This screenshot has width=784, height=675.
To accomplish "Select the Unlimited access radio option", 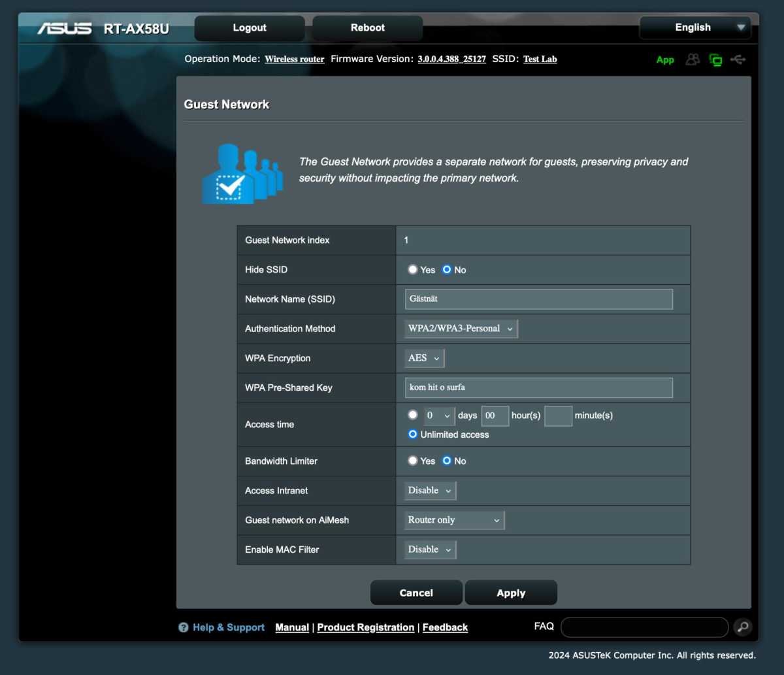I will point(413,434).
